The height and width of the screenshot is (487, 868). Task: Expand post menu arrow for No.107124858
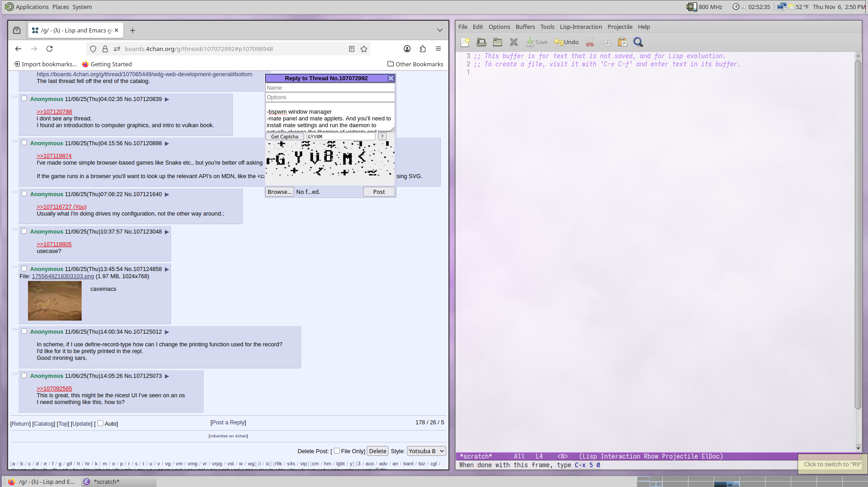167,269
